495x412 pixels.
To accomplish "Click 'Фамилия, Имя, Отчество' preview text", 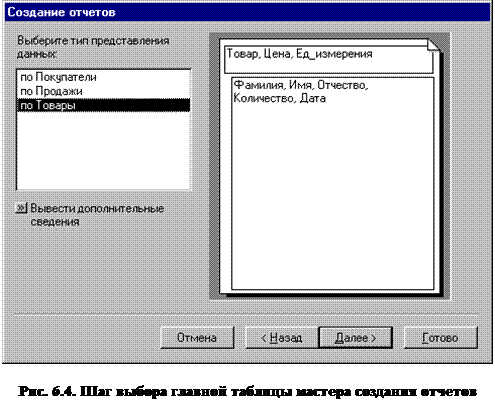I will (301, 85).
